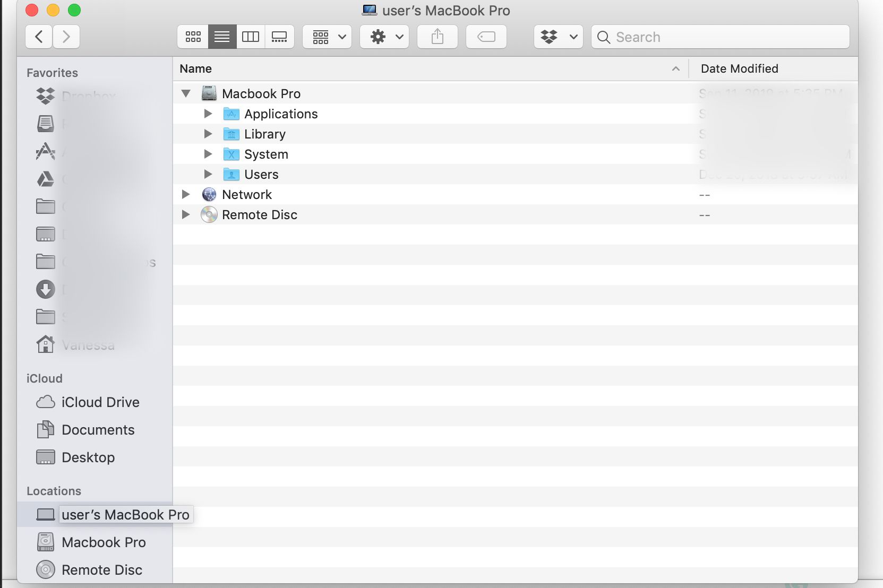Go back with the left chevron button
883x588 pixels.
39,37
